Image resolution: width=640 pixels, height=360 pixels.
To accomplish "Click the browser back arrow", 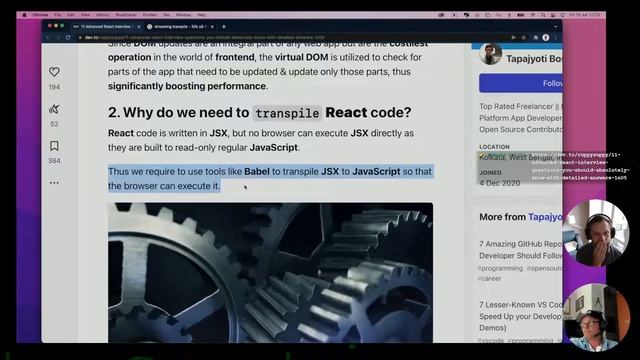I will (48, 38).
